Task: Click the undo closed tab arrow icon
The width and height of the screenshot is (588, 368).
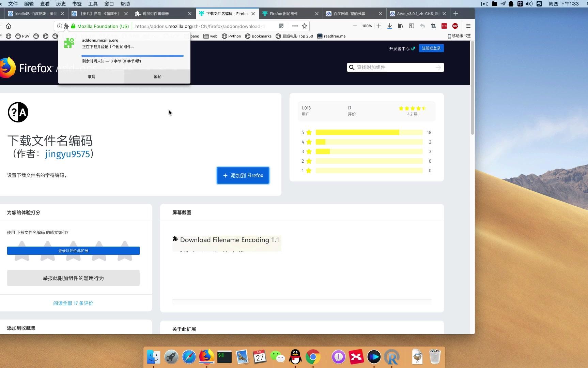Action: point(422,26)
